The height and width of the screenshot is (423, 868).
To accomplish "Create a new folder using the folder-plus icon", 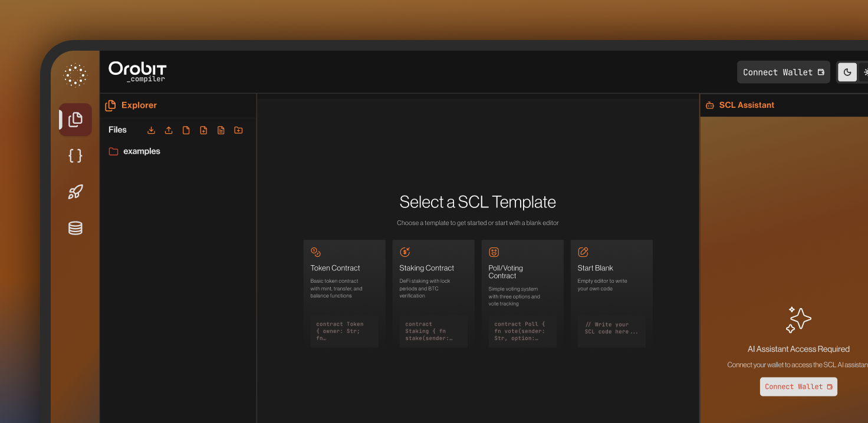I will tap(238, 130).
